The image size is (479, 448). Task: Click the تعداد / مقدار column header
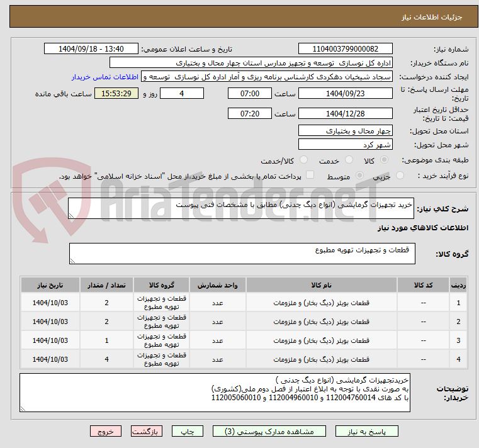[x=106, y=285]
